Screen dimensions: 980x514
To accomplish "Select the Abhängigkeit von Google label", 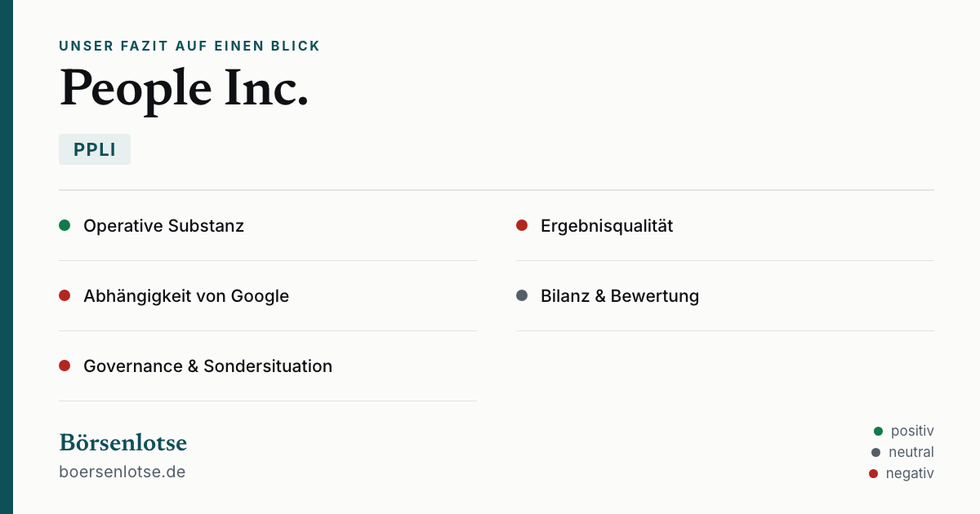I will pos(186,296).
